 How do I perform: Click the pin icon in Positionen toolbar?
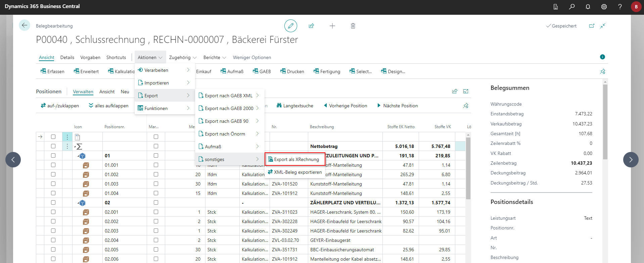466,106
